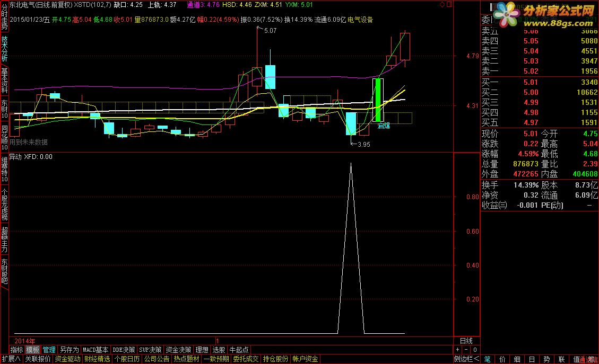Click the 5.07 high price label
The image size is (599, 364).
pyautogui.click(x=270, y=31)
